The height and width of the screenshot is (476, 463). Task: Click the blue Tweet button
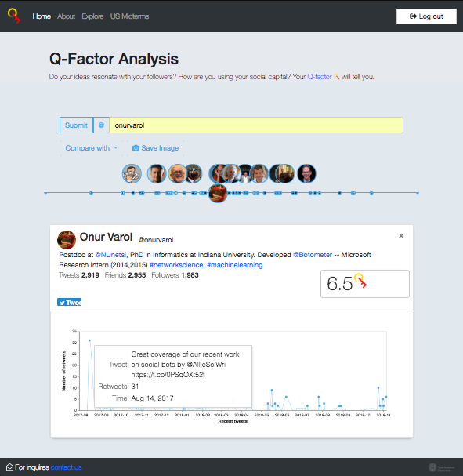click(70, 302)
